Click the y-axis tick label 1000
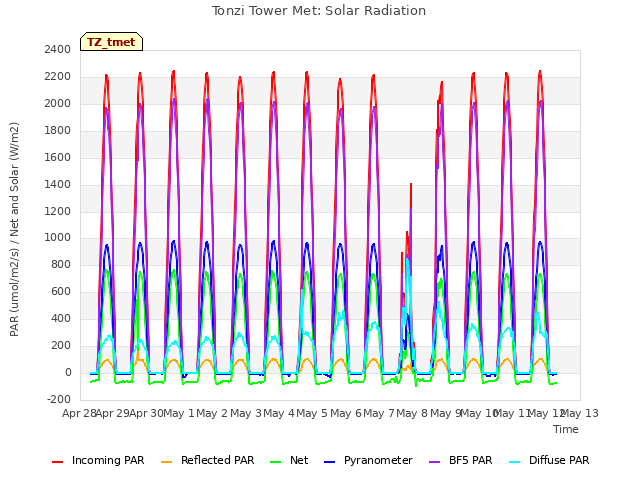The height and width of the screenshot is (480, 640). coord(58,238)
